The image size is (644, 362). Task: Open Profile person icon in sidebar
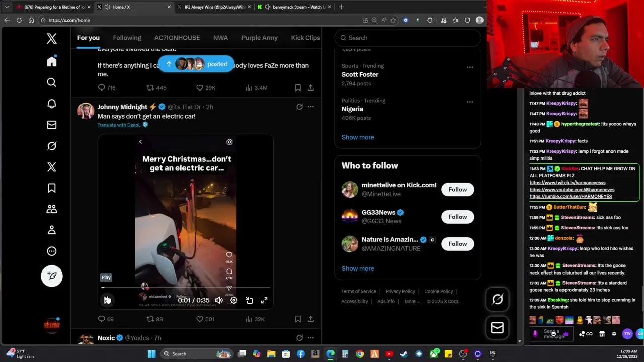(52, 230)
